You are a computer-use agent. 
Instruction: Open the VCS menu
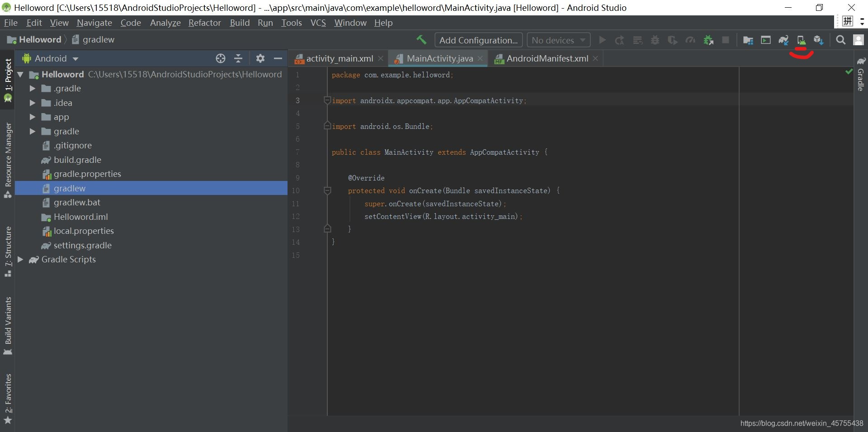coord(318,23)
